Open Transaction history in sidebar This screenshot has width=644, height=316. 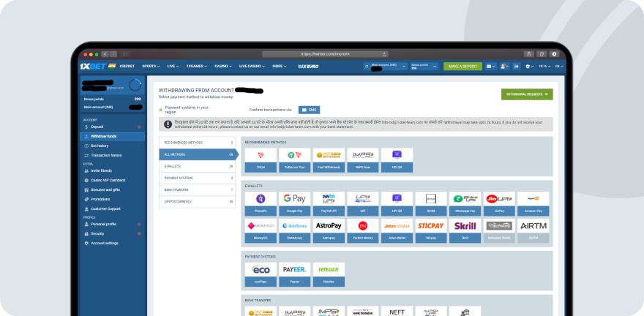point(113,156)
